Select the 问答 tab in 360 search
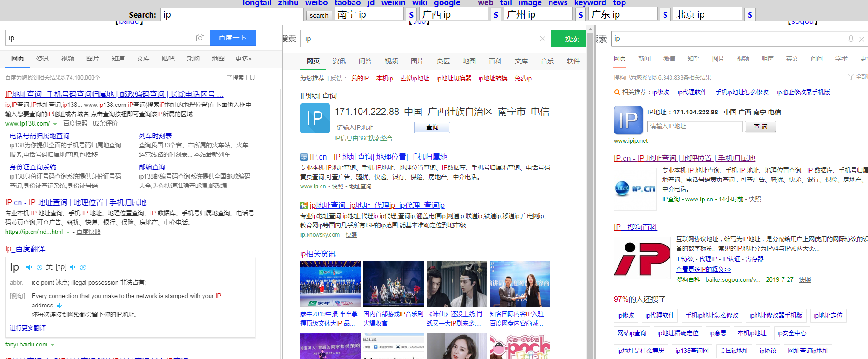This screenshot has height=359, width=868. (365, 61)
